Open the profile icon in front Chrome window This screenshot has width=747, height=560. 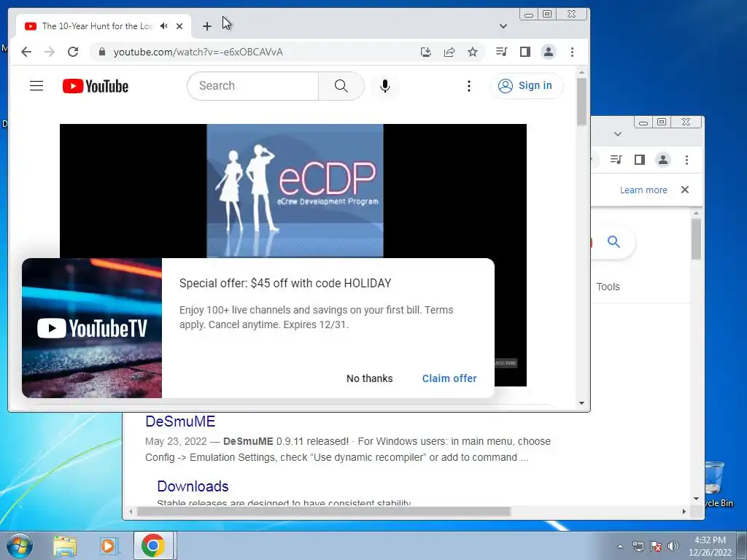point(549,52)
